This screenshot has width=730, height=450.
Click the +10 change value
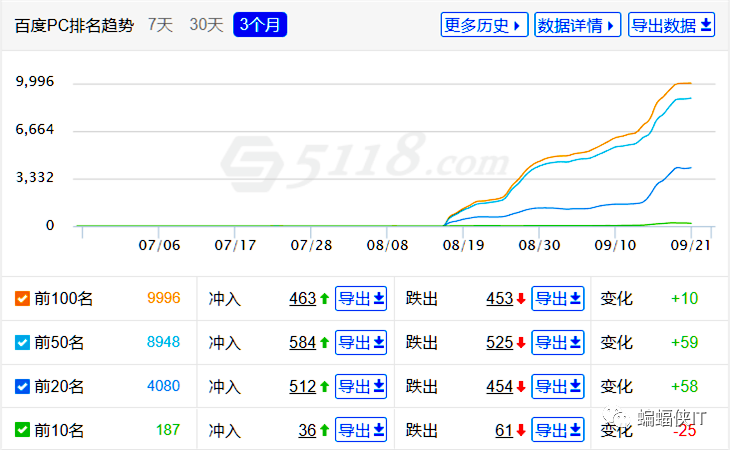pyautogui.click(x=684, y=298)
